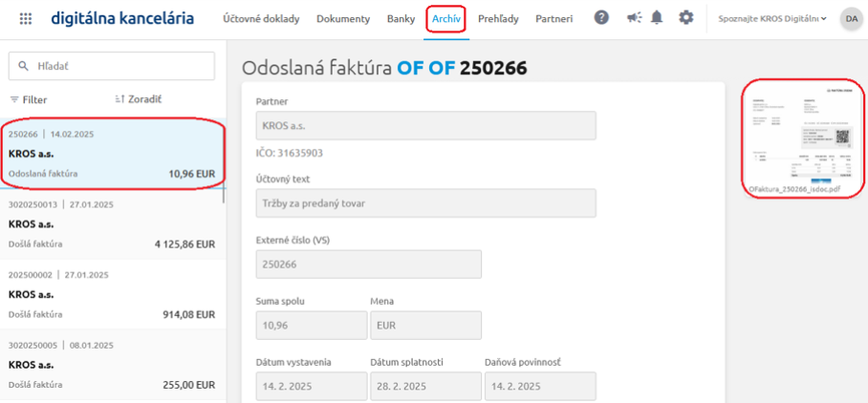This screenshot has height=403, width=868.
Task: Select the 914,08 EUR invoice entry
Action: pos(112,294)
